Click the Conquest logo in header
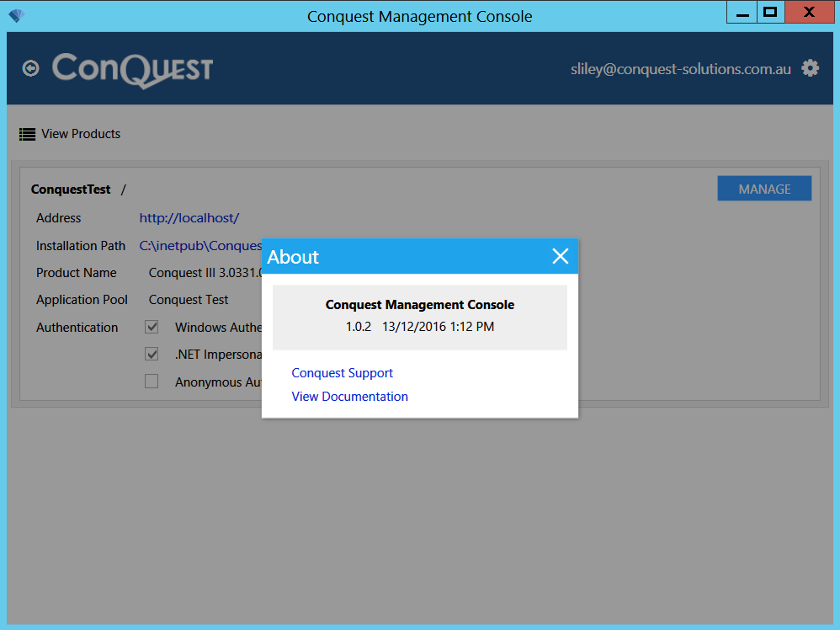This screenshot has height=630, width=840. tap(132, 70)
